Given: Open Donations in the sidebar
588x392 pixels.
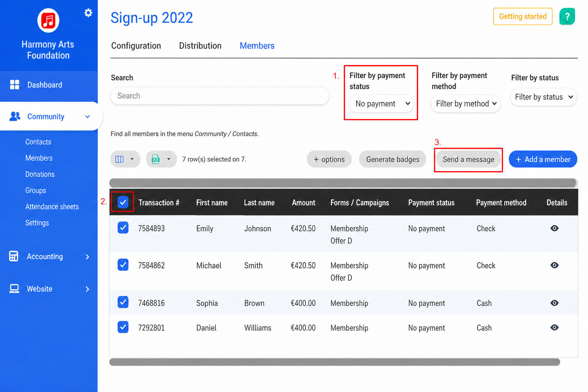Looking at the screenshot, I should pos(40,174).
